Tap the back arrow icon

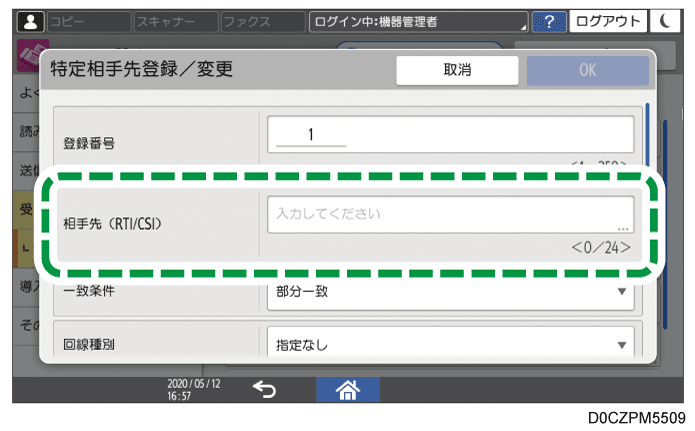click(x=264, y=390)
